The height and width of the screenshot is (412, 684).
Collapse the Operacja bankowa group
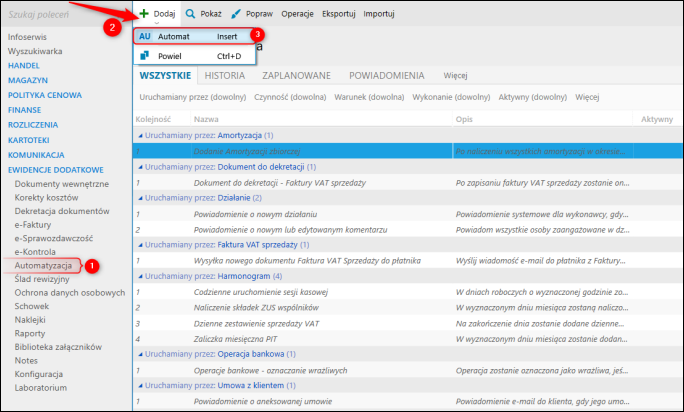[x=140, y=354]
